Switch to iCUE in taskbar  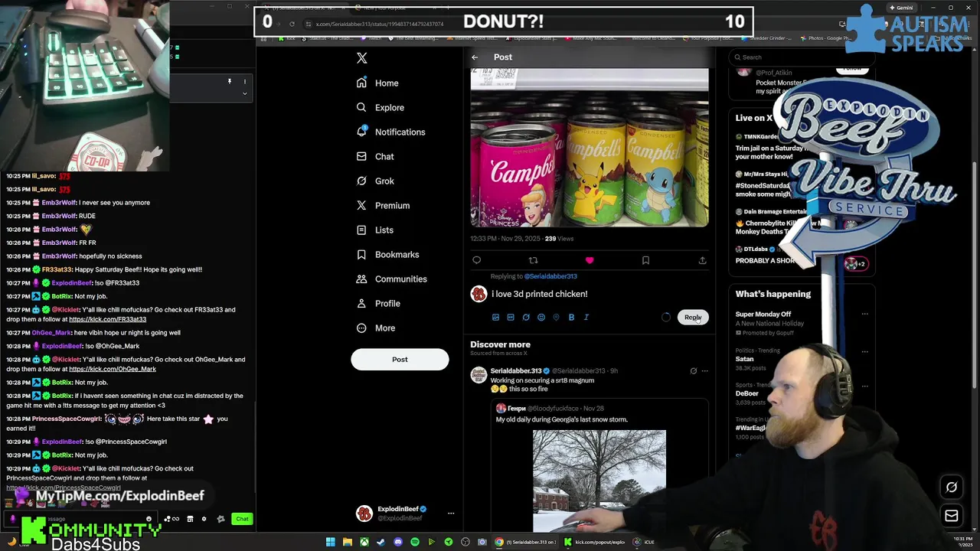(x=644, y=542)
